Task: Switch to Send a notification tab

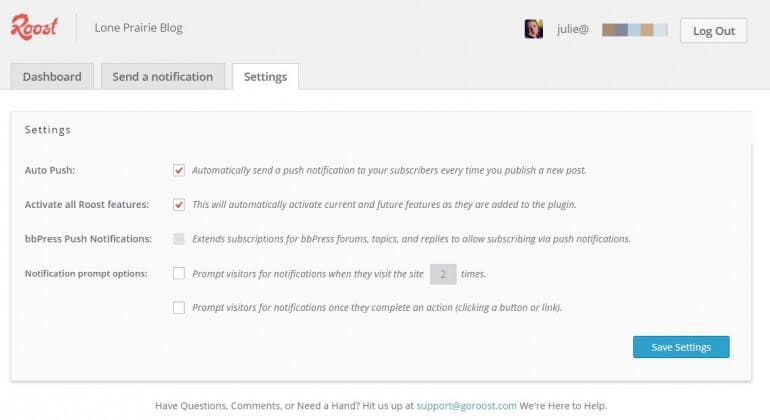Action: click(163, 77)
